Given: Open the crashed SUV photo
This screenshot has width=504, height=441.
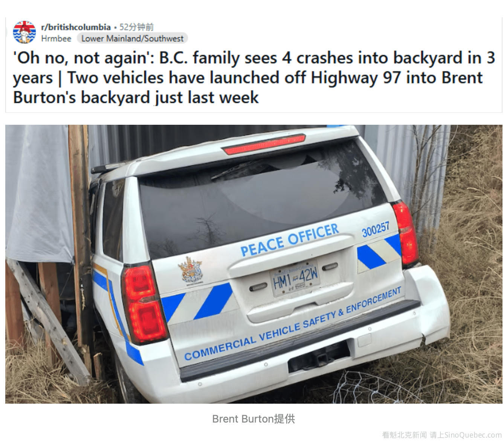Looking at the screenshot, I should pos(254,264).
